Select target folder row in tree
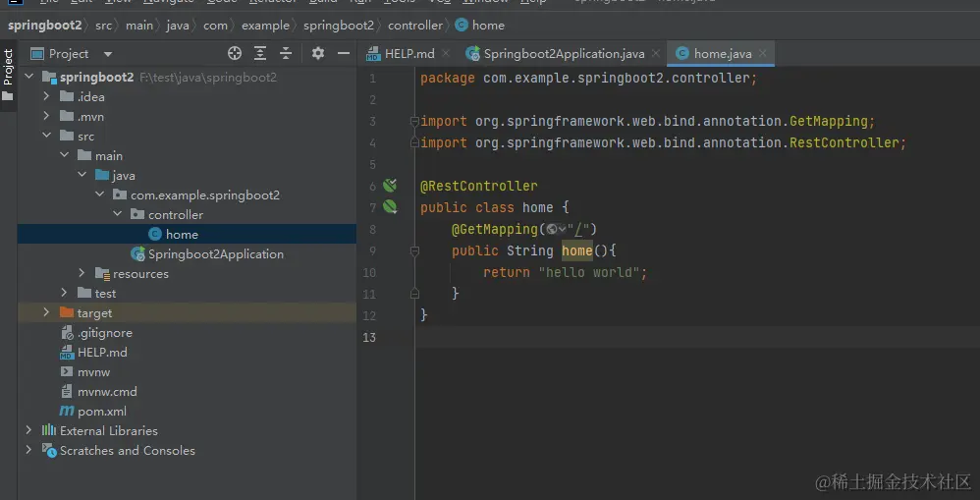This screenshot has height=500, width=980. [x=187, y=312]
